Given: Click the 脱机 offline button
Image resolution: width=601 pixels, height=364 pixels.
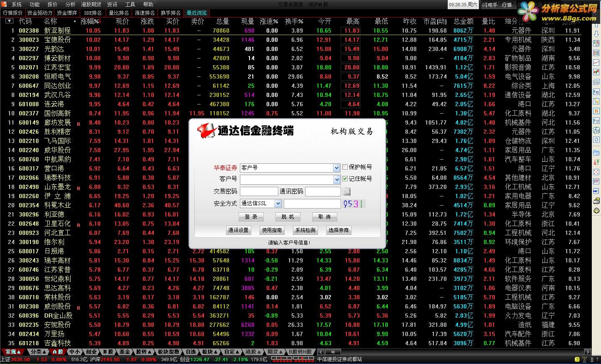Looking at the screenshot, I should pos(288,217).
